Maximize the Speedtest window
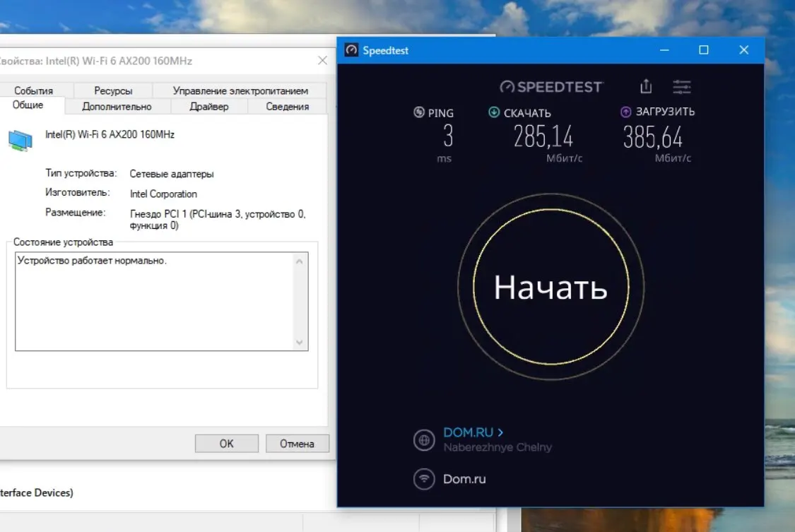This screenshot has width=795, height=532. coord(704,49)
